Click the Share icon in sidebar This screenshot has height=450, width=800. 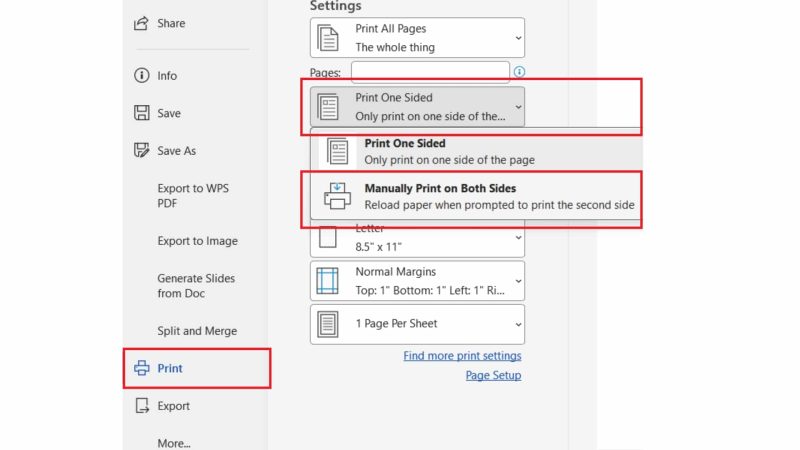[141, 23]
